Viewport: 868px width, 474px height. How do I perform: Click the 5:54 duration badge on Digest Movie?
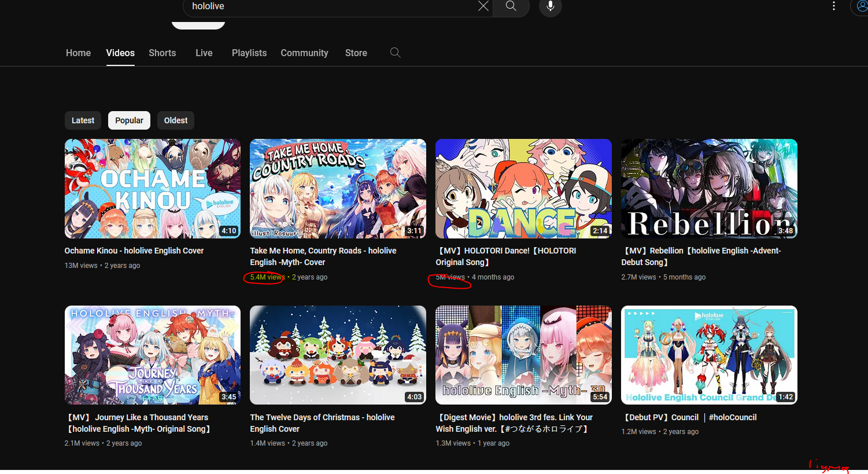point(600,397)
